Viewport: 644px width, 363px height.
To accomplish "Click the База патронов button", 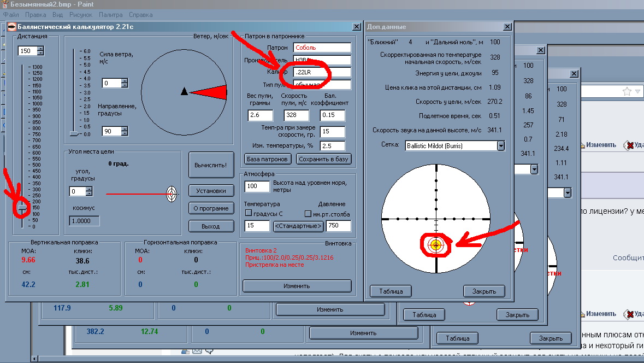I will pyautogui.click(x=267, y=159).
